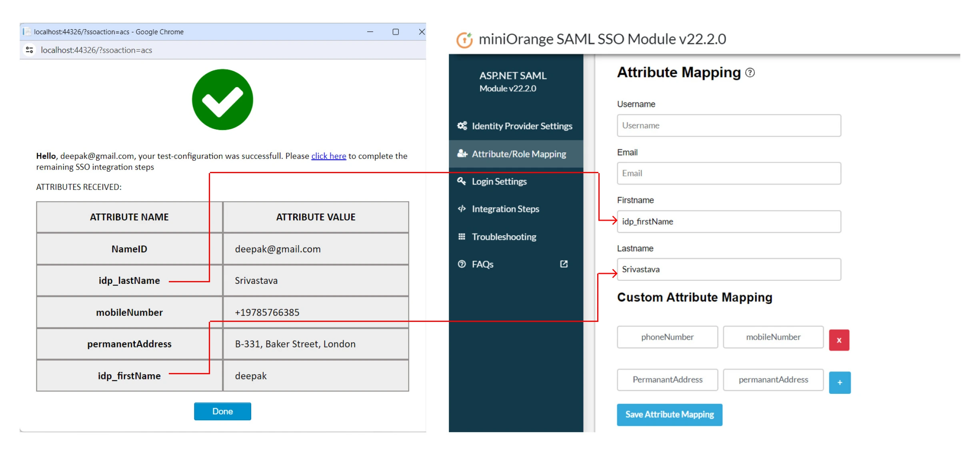The image size is (980, 455).
Task: Click the Login Settings key icon
Action: (x=462, y=181)
